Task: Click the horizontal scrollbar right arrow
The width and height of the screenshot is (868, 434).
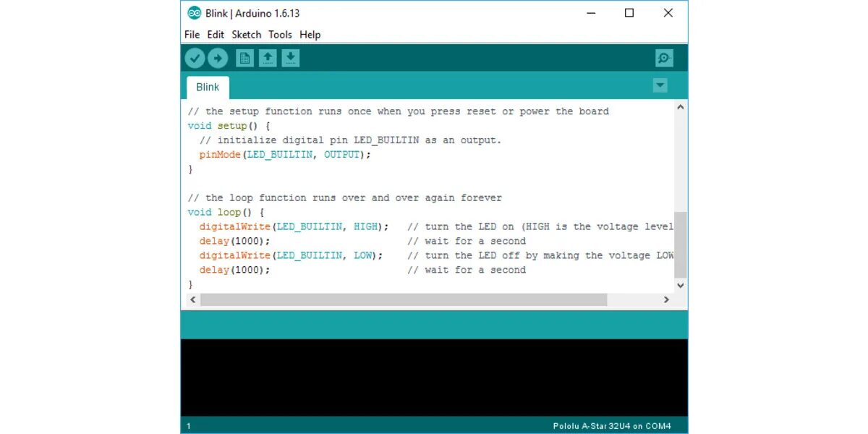Action: pos(667,299)
